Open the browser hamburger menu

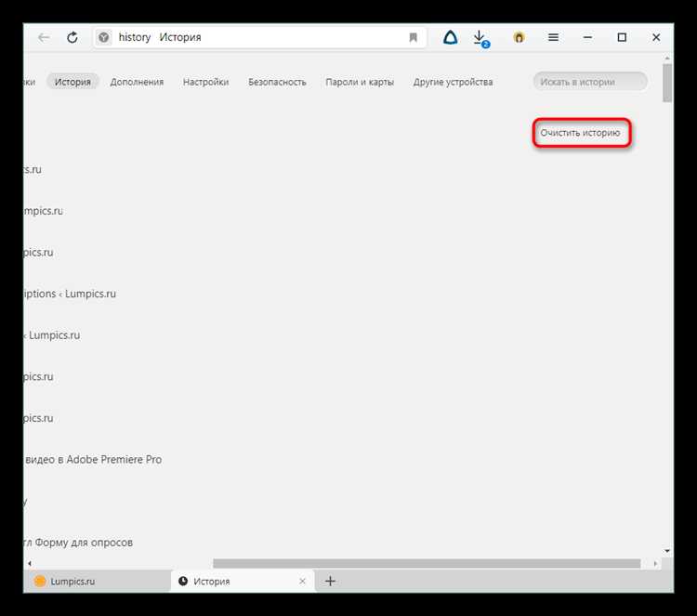(553, 38)
